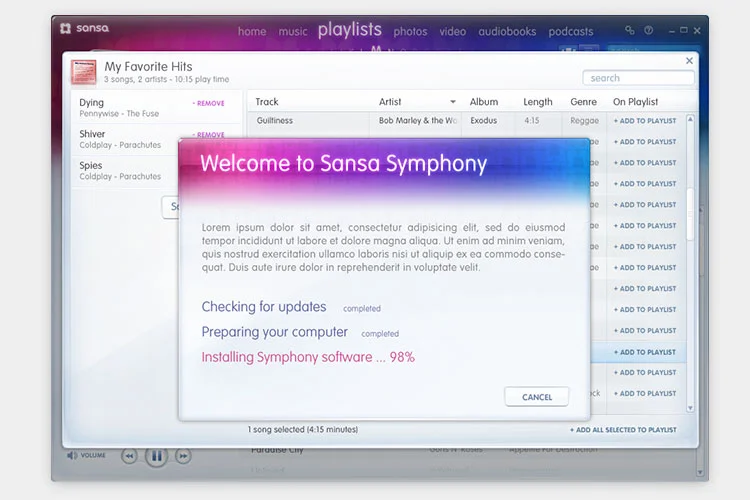The image size is (750, 500).
Task: Skip to the next track
Action: 183,456
